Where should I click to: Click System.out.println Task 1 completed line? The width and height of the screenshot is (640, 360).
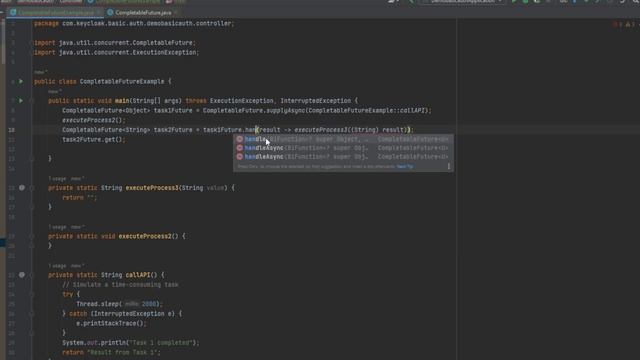(131, 343)
